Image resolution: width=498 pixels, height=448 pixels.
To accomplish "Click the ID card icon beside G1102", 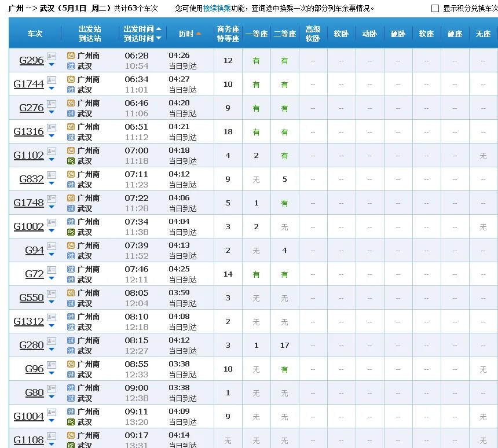I will [52, 151].
